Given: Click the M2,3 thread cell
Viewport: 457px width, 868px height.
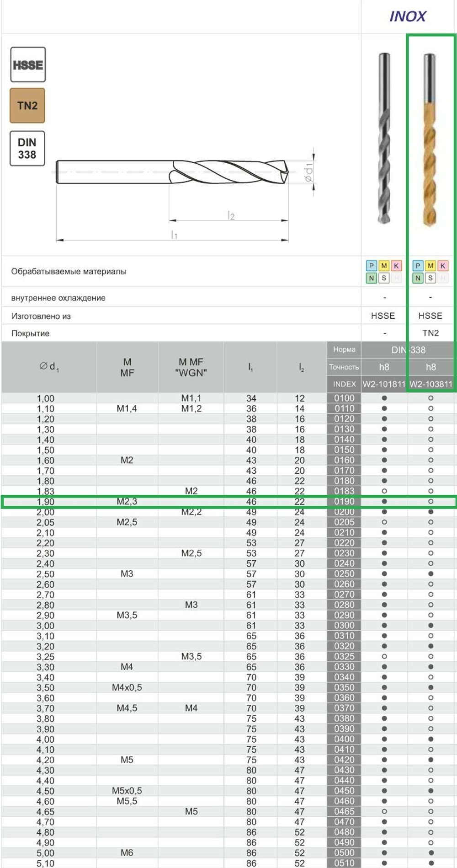Looking at the screenshot, I should (127, 502).
